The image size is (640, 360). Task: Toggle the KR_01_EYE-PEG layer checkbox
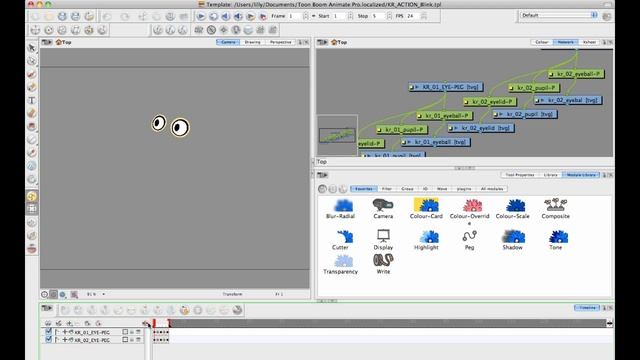(x=49, y=331)
